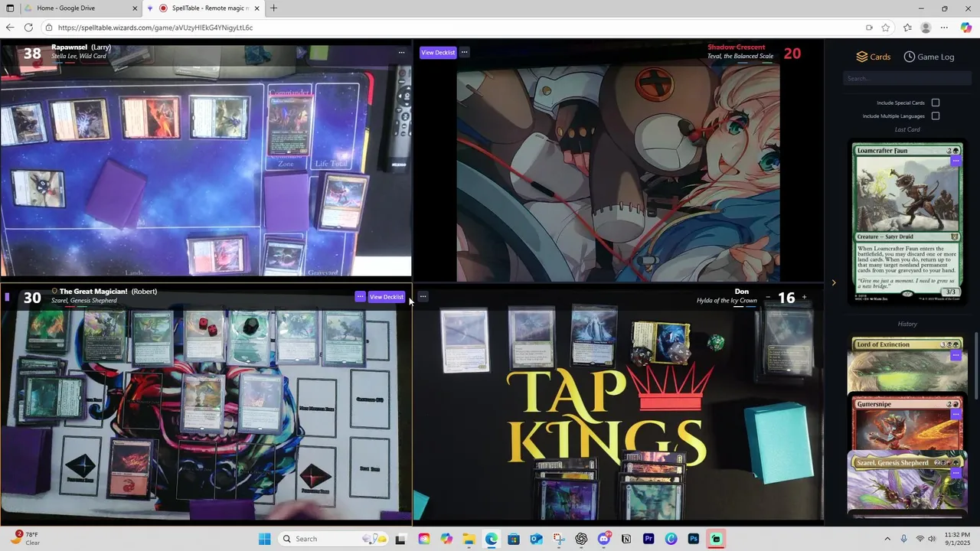Screen dimensions: 980x551
Task: Close the Home - Google Drive tab
Action: [135, 8]
